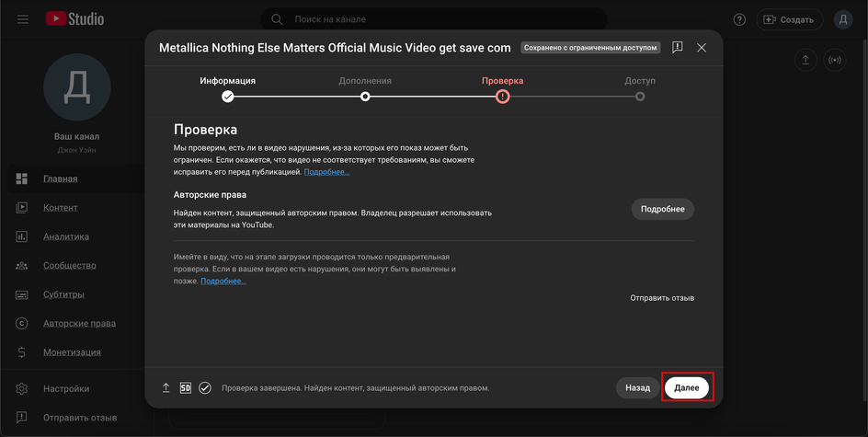Open Главная in the sidebar
The height and width of the screenshot is (437, 868).
(x=61, y=178)
